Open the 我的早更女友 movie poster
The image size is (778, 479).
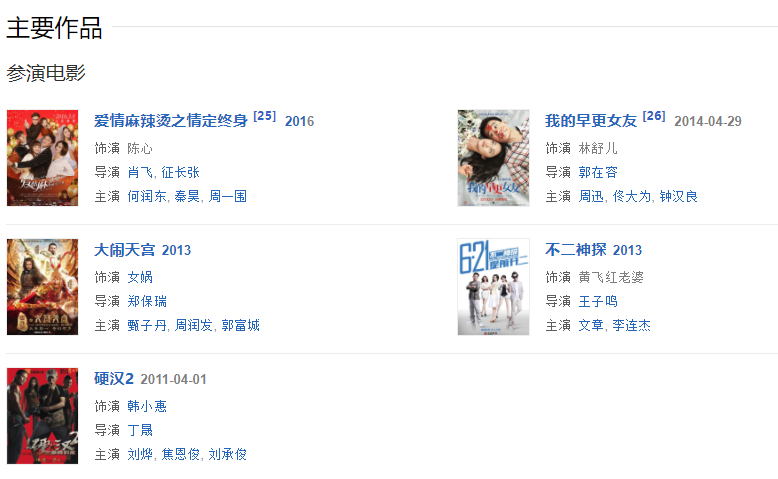(494, 158)
